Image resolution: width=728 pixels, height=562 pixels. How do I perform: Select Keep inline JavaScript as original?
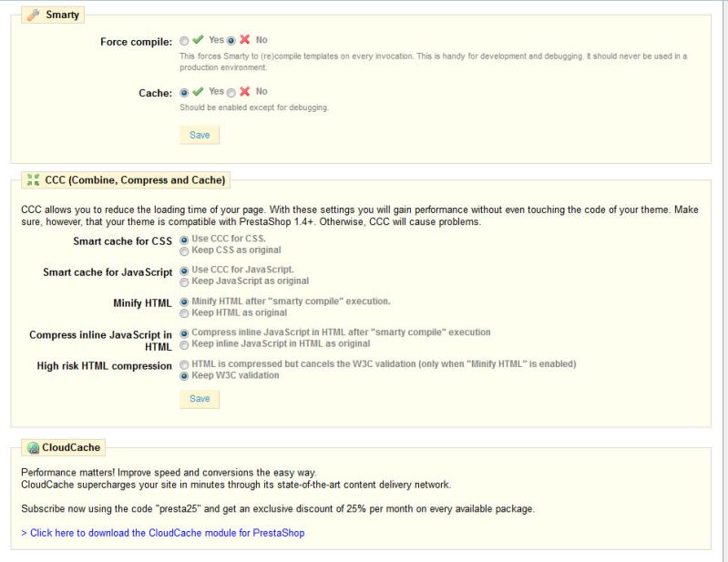coord(184,345)
